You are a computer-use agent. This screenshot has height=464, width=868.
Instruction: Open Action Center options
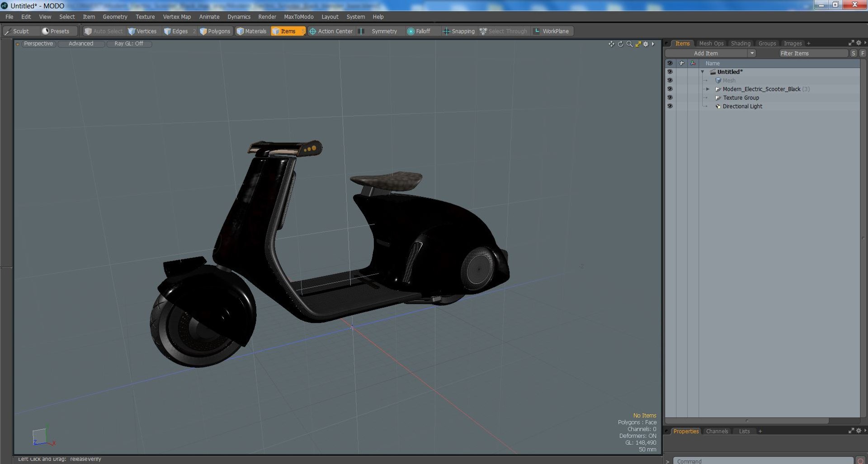(331, 31)
